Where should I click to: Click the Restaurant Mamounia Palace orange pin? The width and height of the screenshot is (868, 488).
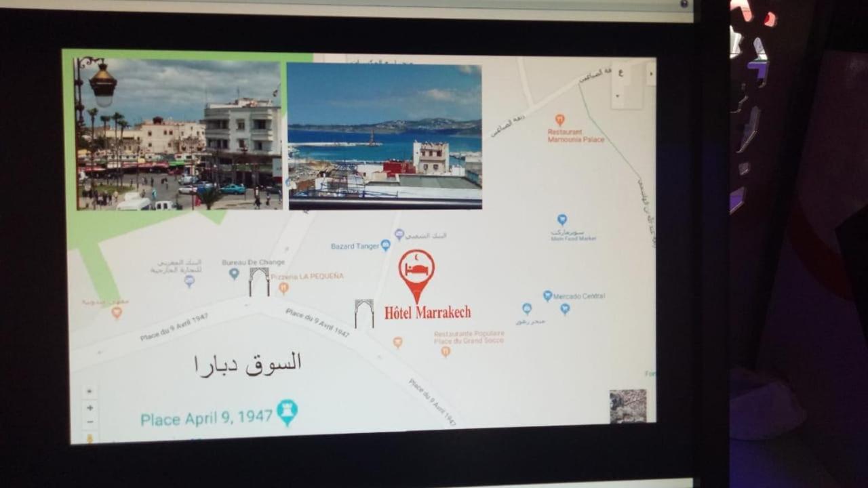(x=559, y=120)
